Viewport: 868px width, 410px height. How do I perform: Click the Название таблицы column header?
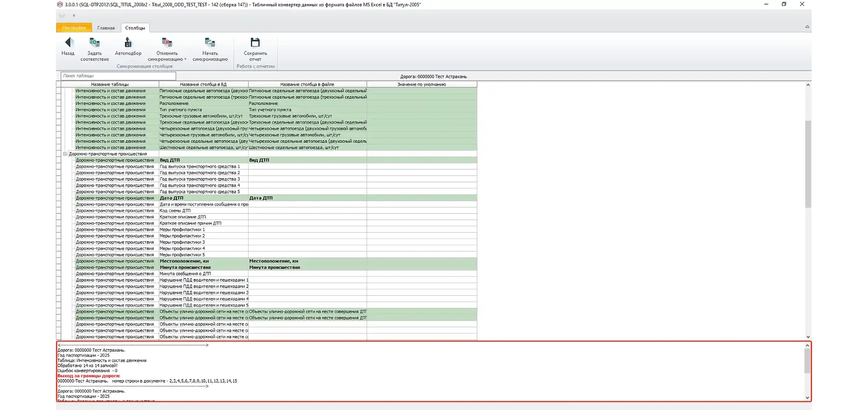click(x=110, y=84)
